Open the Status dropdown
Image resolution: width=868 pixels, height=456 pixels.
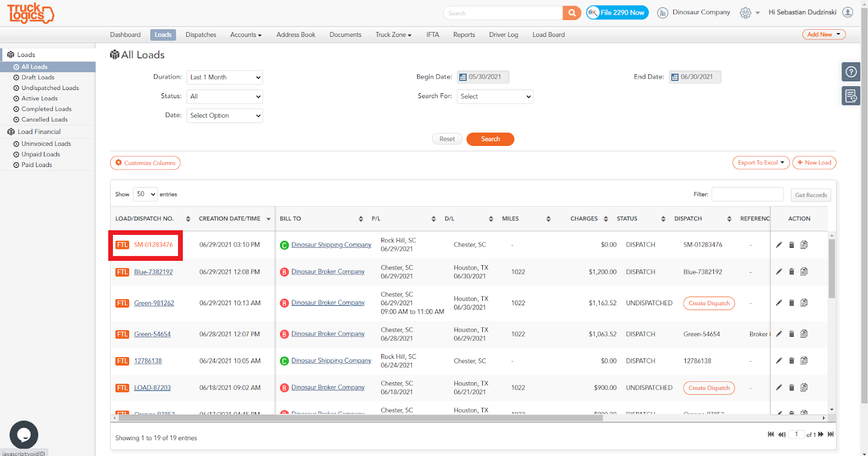(x=225, y=97)
